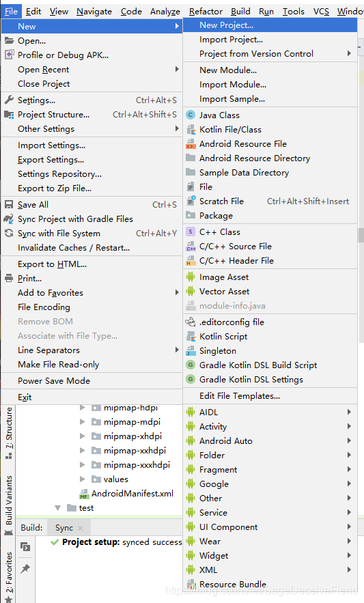Click the Profile or Debug APK icon
This screenshot has width=364, height=603.
pyautogui.click(x=10, y=55)
